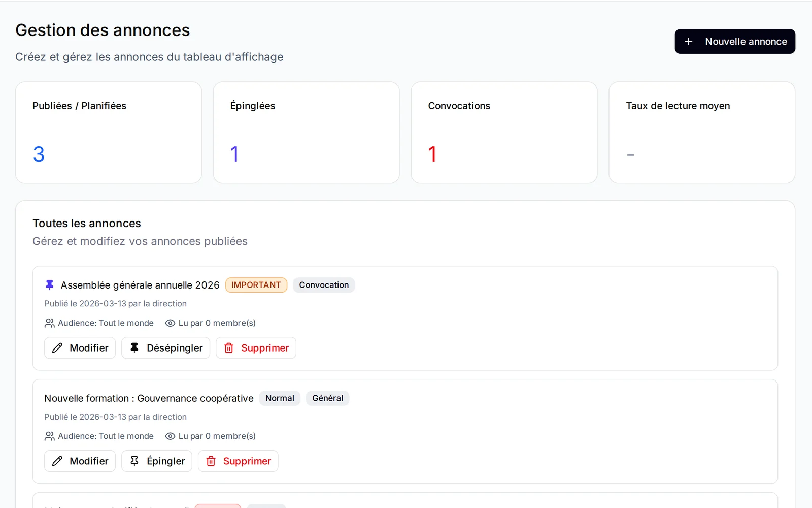The image size is (812, 508).
Task: Open the Convocations stat card
Action: pos(504,133)
